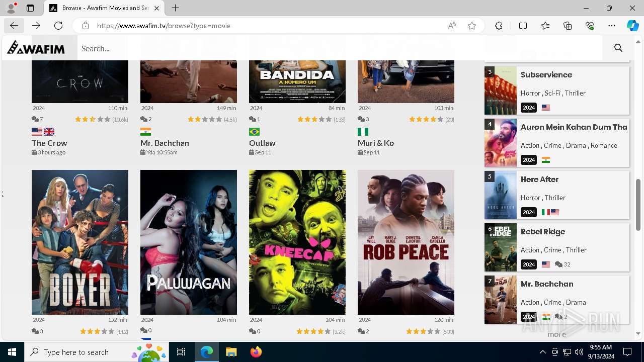The height and width of the screenshot is (362, 644).
Task: Open the Rob Peace movie poster
Action: (406, 242)
